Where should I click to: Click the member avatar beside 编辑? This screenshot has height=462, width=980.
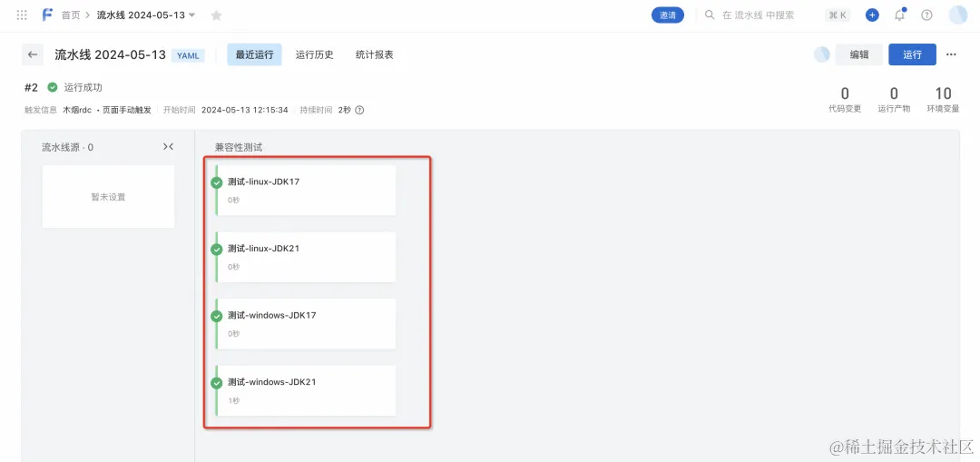pos(821,54)
